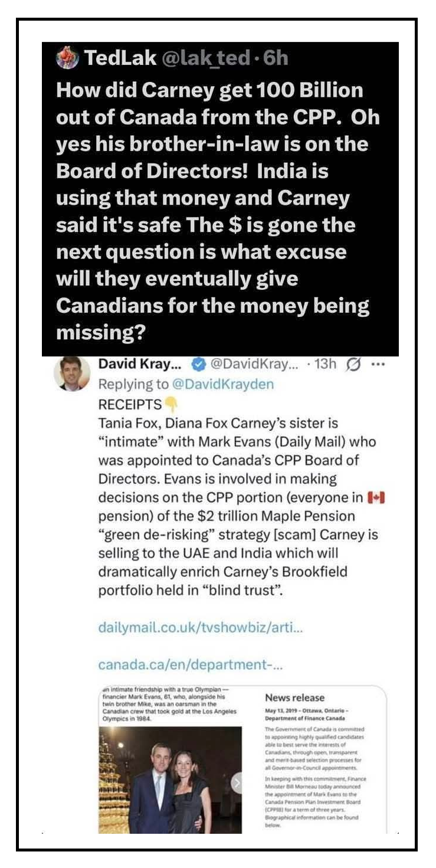Viewport: 436px width, 868px height.
Task: Click the next arrow on the couple photo
Action: coord(237,784)
